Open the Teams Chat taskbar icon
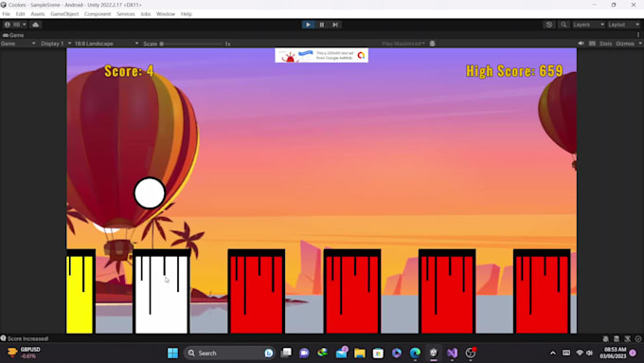Viewport: 644px width, 363px height. coord(304,354)
